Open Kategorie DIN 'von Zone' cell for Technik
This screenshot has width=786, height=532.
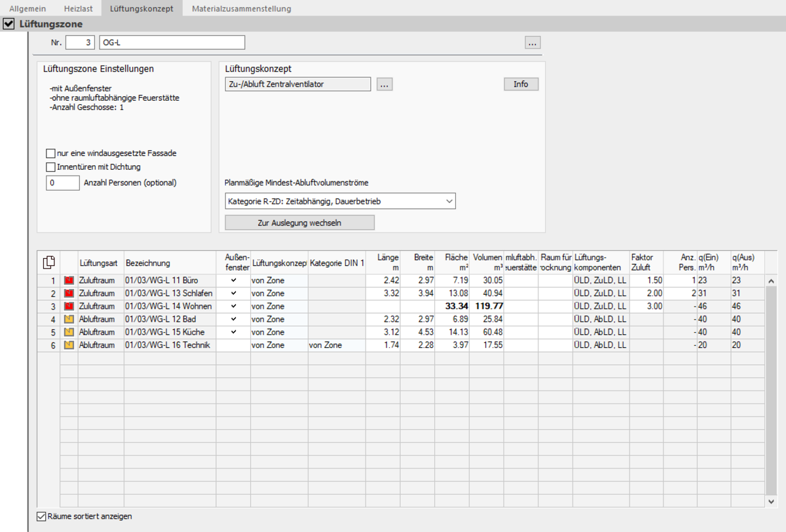(337, 345)
